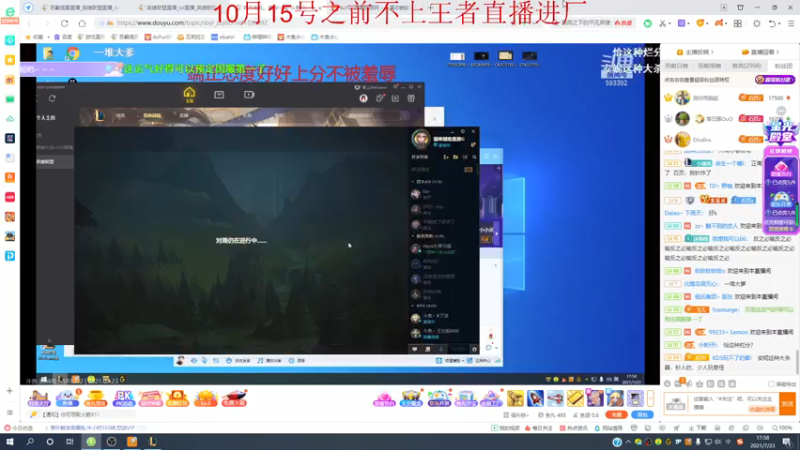Image resolution: width=800 pixels, height=450 pixels.
Task: Expand more gifts arrow beside gift bar
Action: [651, 397]
